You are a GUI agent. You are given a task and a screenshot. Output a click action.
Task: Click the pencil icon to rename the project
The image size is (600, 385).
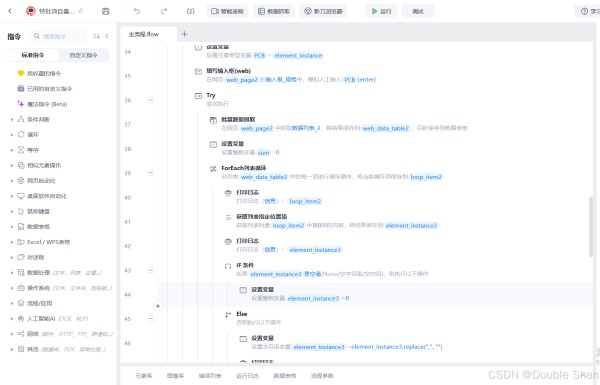pyautogui.click(x=80, y=11)
